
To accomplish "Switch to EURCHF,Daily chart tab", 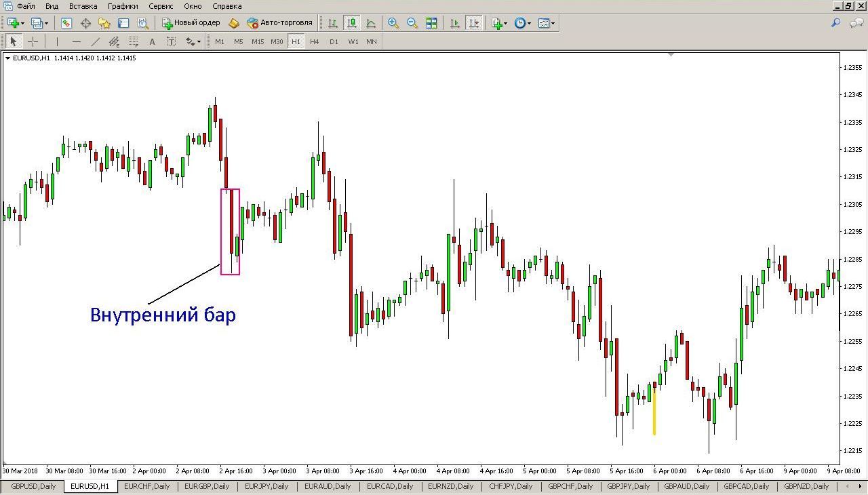I will tap(149, 486).
